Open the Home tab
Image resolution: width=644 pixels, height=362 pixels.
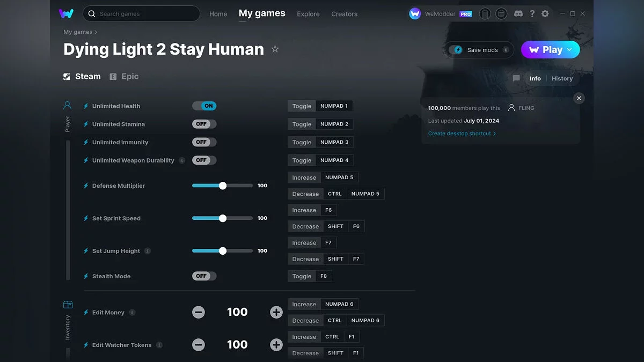[218, 14]
